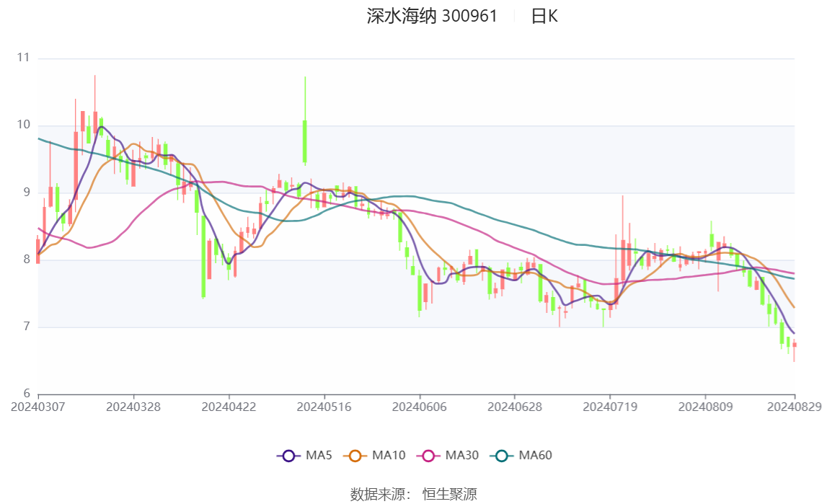Toggle the MA60 legend marker

tap(502, 456)
